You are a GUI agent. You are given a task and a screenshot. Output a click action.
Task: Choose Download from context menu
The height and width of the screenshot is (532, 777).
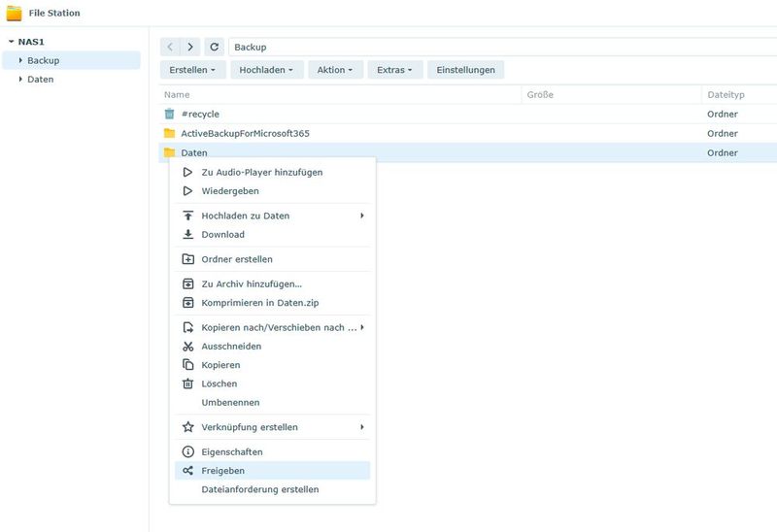coord(273,235)
